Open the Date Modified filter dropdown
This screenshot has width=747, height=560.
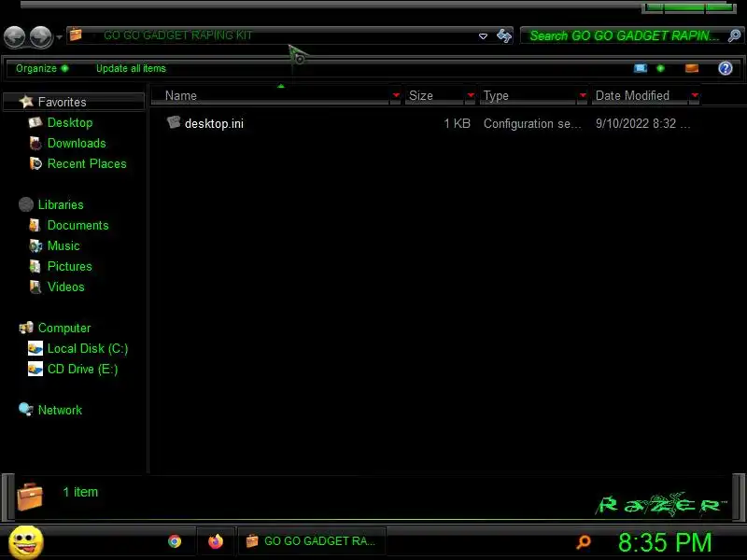click(x=695, y=96)
